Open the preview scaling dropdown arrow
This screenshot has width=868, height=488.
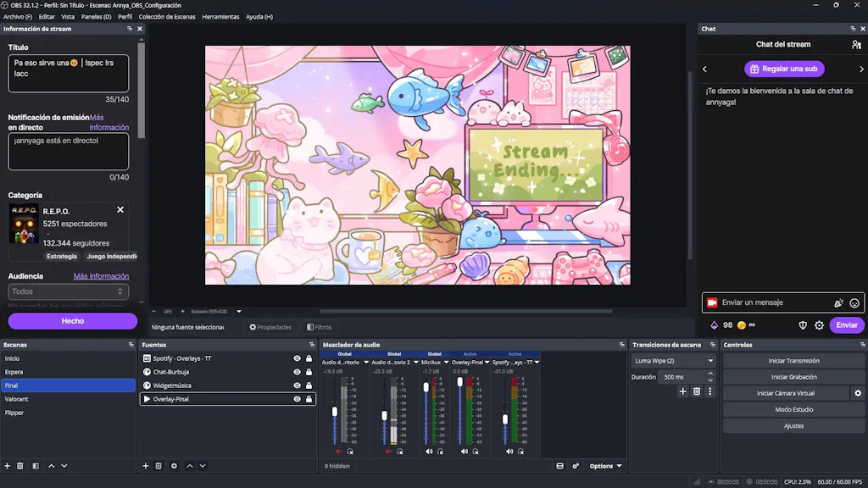239,312
